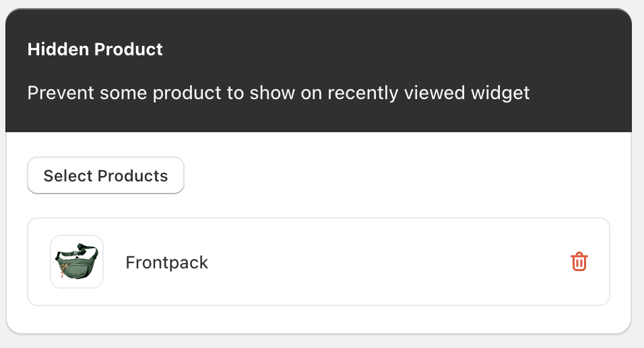Delete Frontpack using the red trash icon

[579, 262]
